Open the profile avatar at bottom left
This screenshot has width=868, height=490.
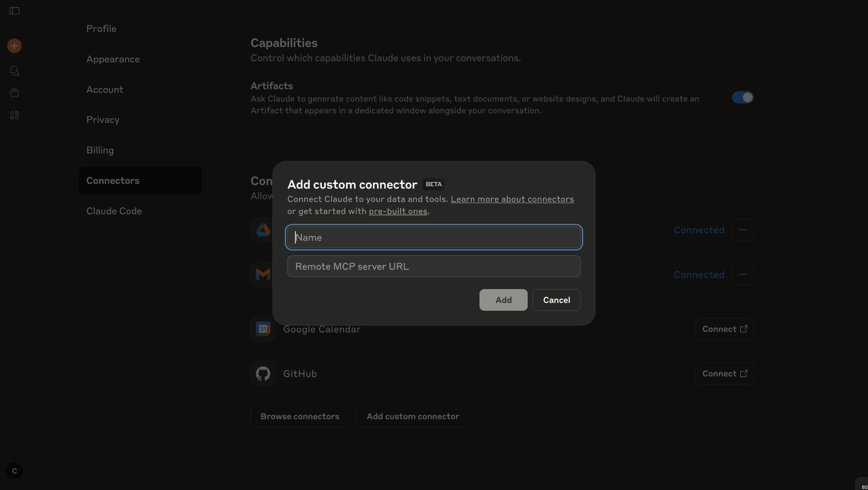(x=14, y=471)
